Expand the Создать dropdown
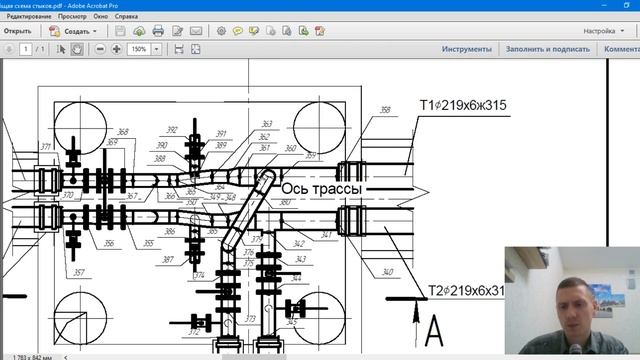Image resolution: width=640 pixels, height=360 pixels. tap(95, 31)
